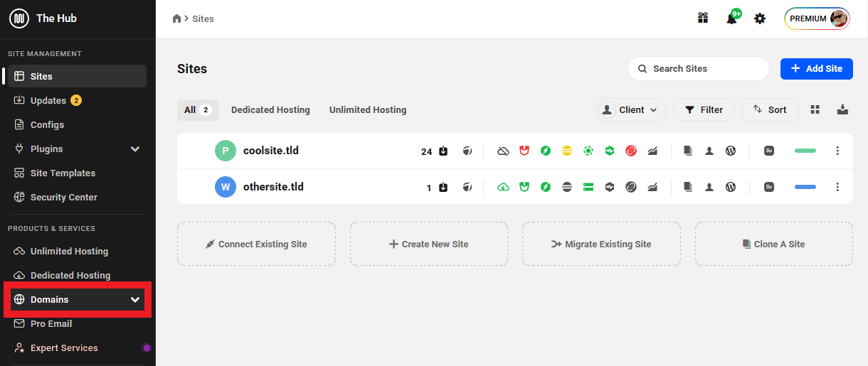Open the Client filter dropdown
Image resolution: width=868 pixels, height=366 pixels.
tap(631, 109)
